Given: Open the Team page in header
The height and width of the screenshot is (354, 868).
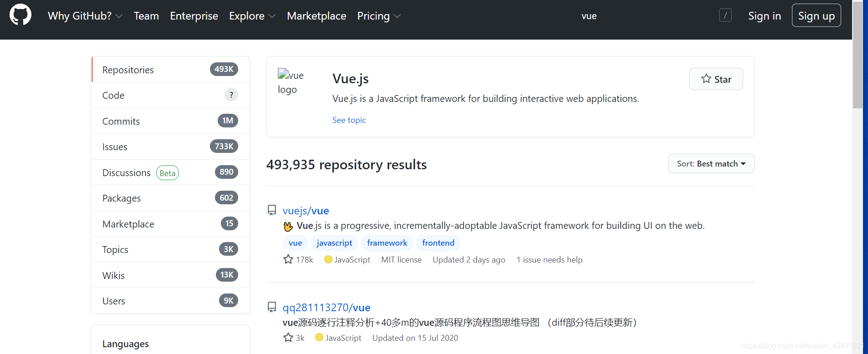Looking at the screenshot, I should tap(146, 16).
